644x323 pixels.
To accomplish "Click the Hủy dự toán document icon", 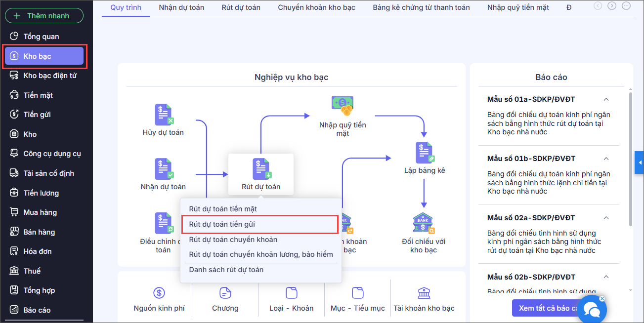I will tap(164, 115).
